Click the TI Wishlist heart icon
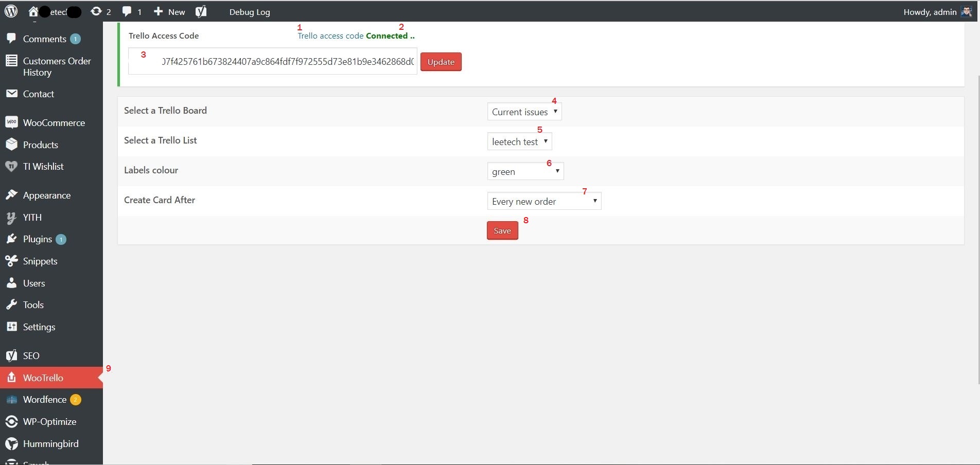Image resolution: width=980 pixels, height=465 pixels. pyautogui.click(x=11, y=166)
